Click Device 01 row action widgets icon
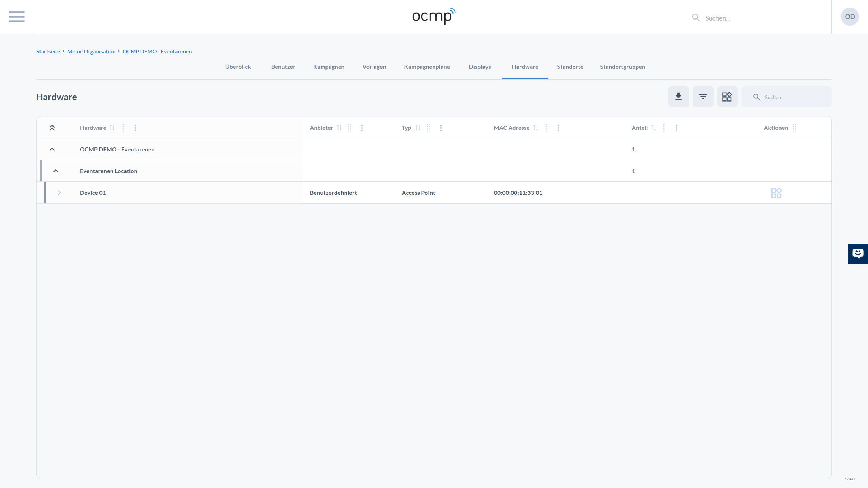868x488 pixels. pos(776,193)
